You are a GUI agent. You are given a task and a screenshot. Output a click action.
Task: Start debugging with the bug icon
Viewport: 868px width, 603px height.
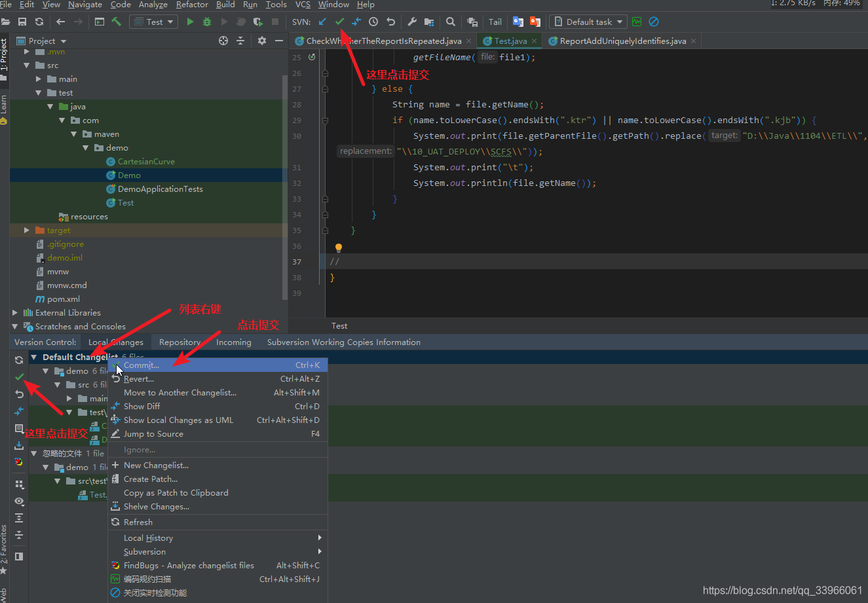coord(207,22)
